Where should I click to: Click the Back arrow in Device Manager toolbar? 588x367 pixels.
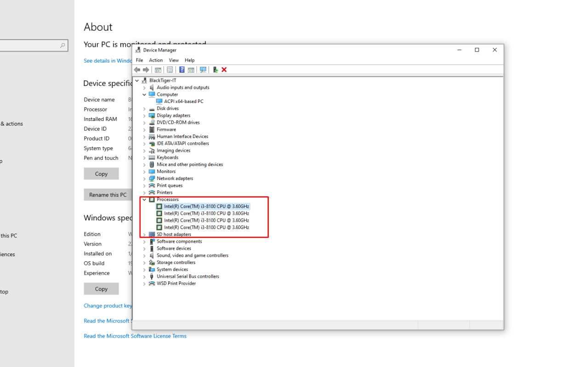pyautogui.click(x=137, y=69)
